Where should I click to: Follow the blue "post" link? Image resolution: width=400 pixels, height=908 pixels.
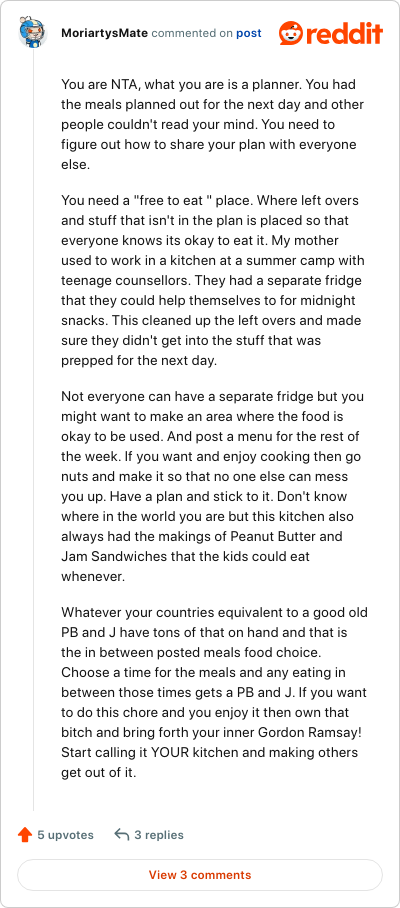click(248, 34)
